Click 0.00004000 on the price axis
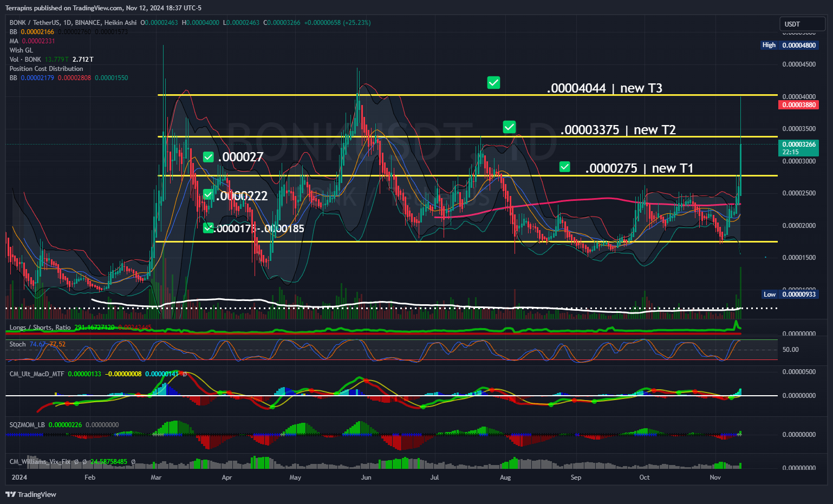833x504 pixels. coord(799,97)
